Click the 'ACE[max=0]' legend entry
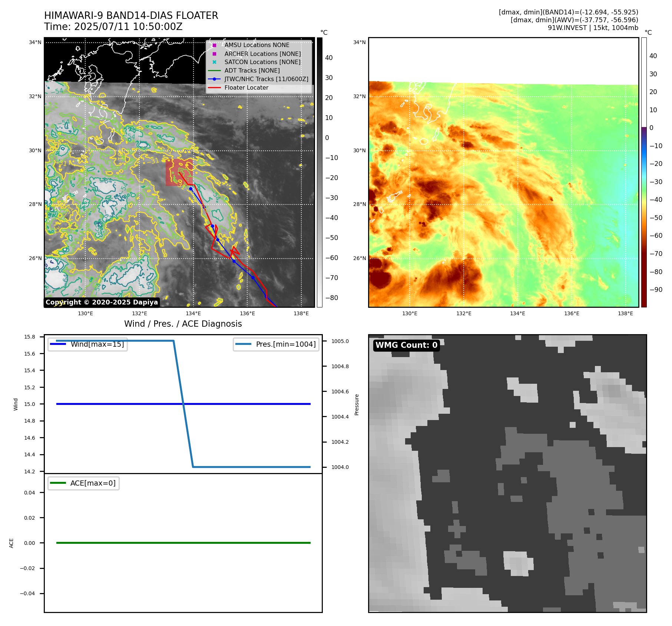Image resolution: width=672 pixels, height=626 pixels. click(x=84, y=483)
